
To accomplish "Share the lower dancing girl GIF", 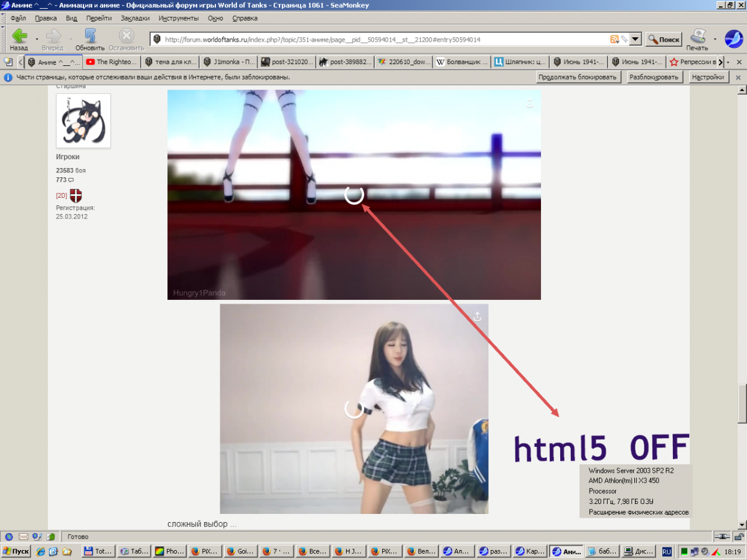I will (x=477, y=317).
